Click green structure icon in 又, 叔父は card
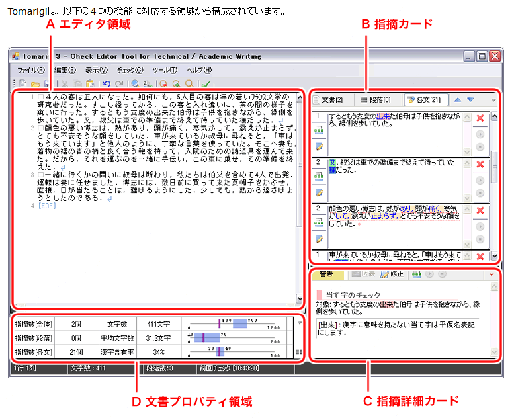514x420 pixels. [x=319, y=177]
